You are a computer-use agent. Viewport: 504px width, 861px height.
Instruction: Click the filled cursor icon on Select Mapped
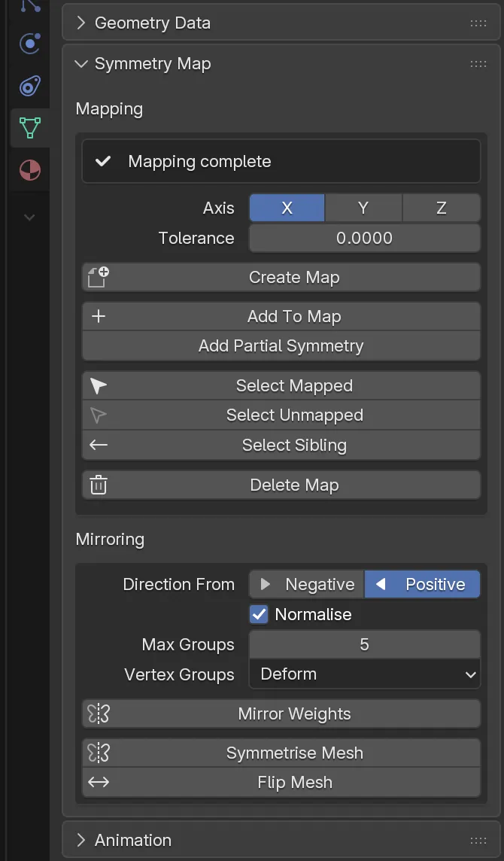point(99,386)
